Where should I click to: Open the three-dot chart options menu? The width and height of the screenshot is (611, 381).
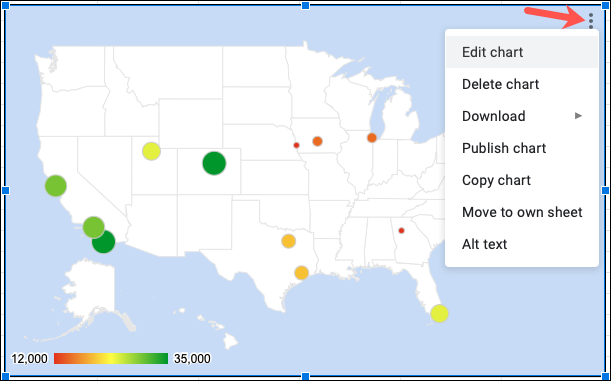[x=591, y=21]
